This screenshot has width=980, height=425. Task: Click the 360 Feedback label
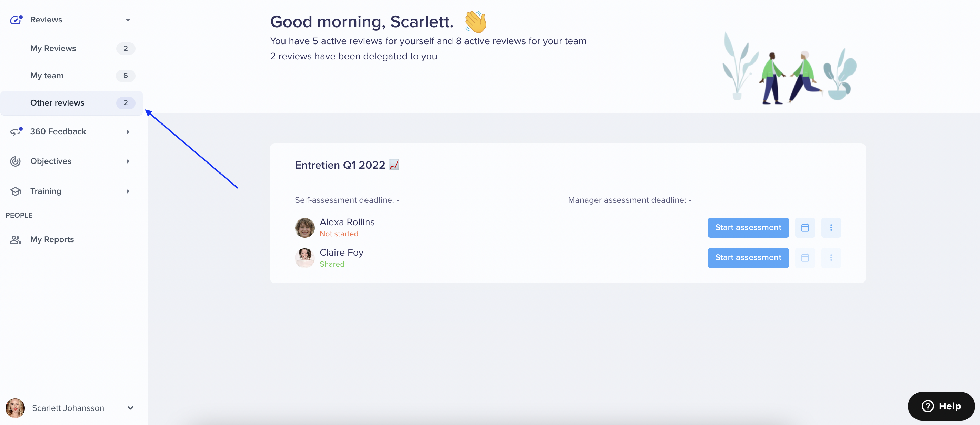58,132
